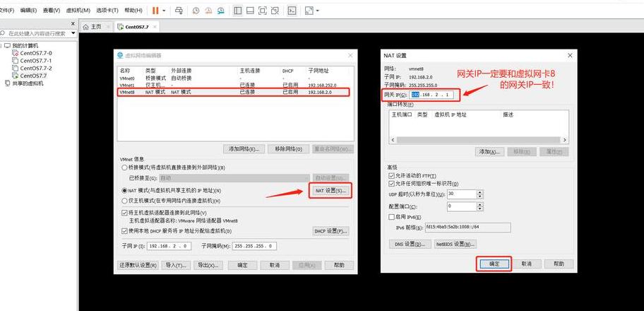Select the VMnet0 row in network editor

(x=235, y=78)
